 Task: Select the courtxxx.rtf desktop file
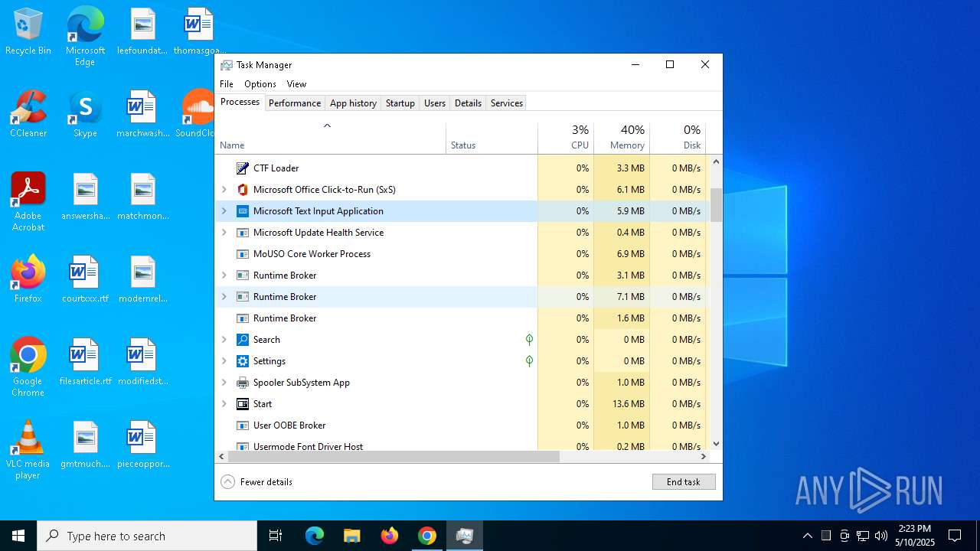click(x=85, y=279)
